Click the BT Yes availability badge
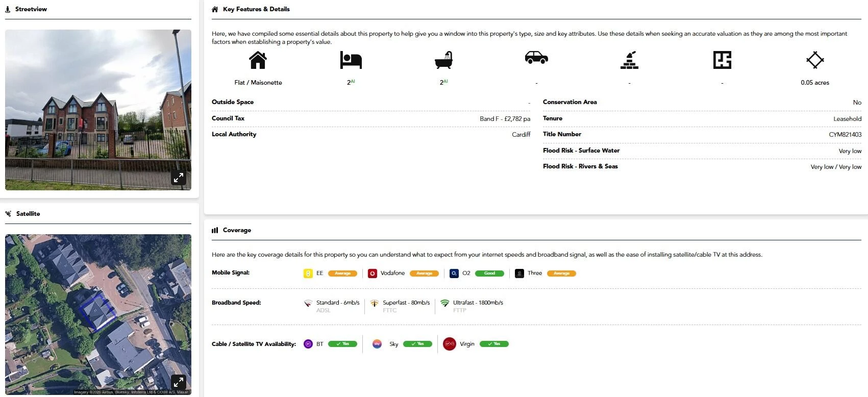 (342, 344)
